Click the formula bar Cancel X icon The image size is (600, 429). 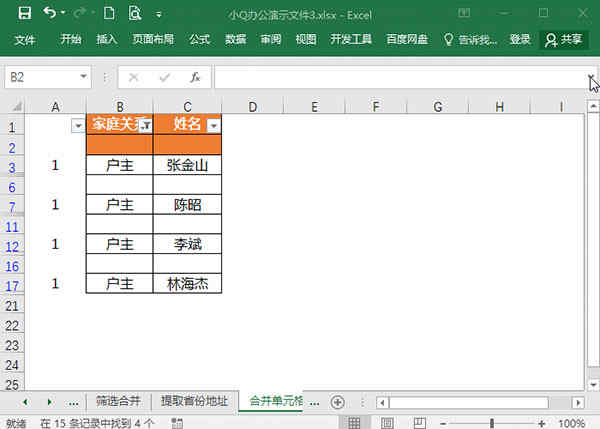coord(134,78)
